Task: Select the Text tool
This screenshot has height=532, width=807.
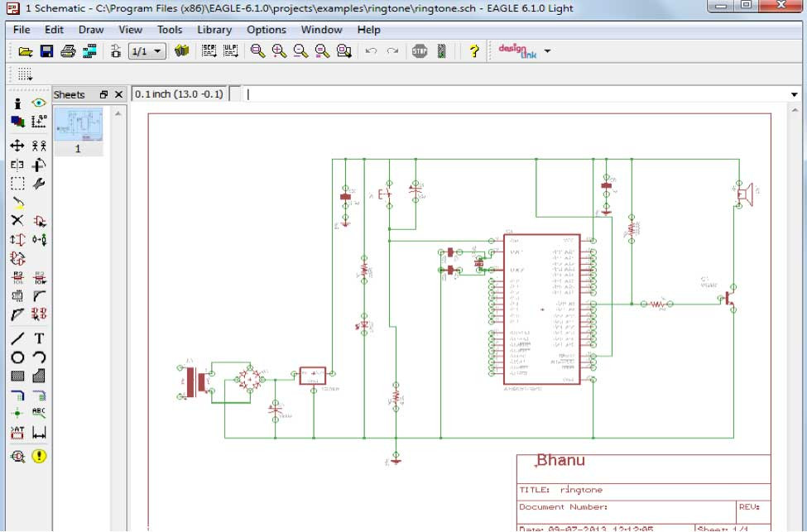Action: pyautogui.click(x=38, y=338)
